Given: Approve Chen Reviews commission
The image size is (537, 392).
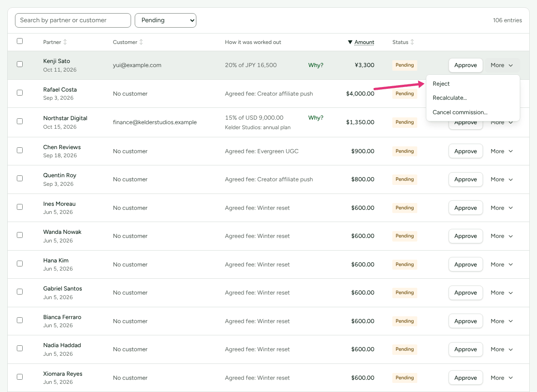Looking at the screenshot, I should pos(465,151).
